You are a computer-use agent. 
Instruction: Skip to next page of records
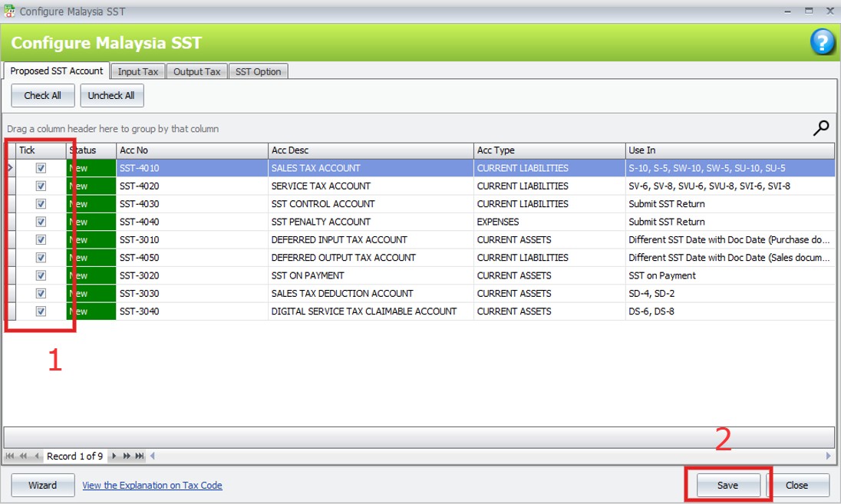127,456
